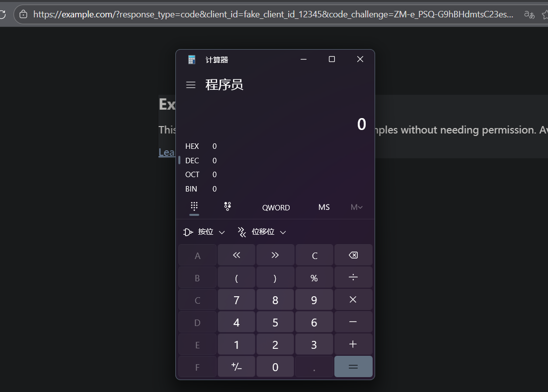The width and height of the screenshot is (548, 392).
Task: Open the 按位 bitwise operations dropdown
Action: tap(222, 232)
